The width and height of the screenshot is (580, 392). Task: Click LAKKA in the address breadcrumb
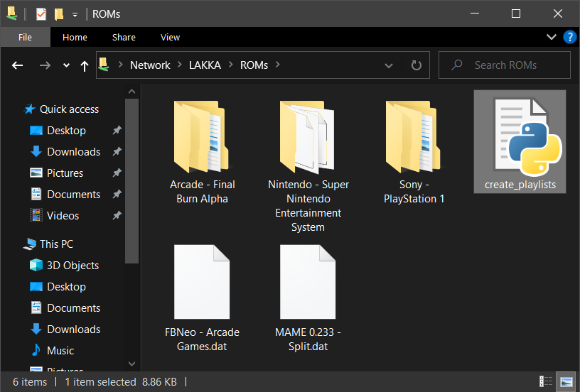(x=205, y=65)
